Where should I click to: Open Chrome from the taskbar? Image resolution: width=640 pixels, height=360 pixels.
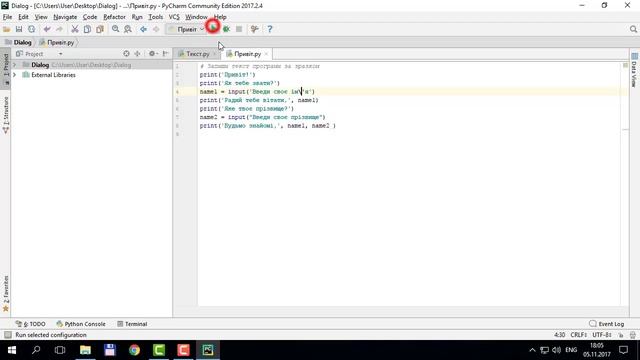[x=134, y=350]
